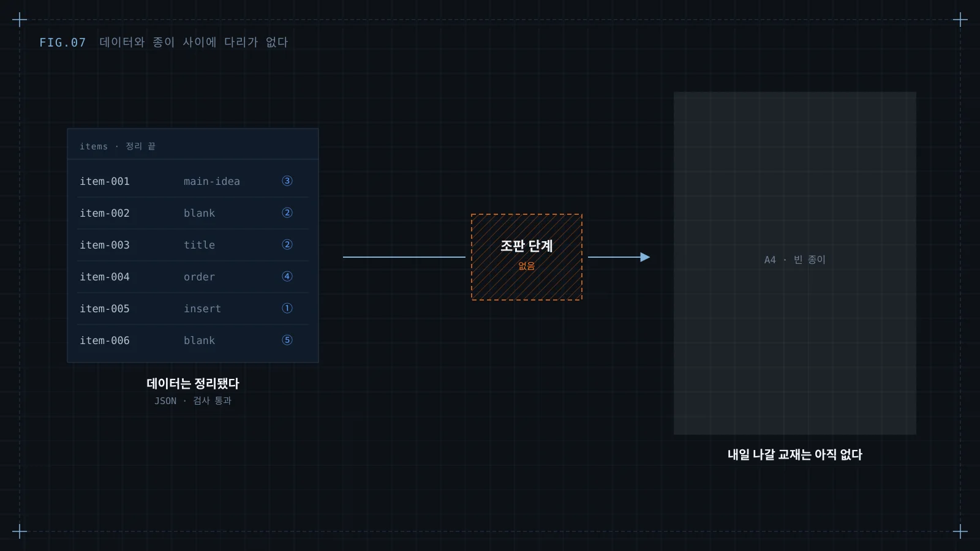
Task: Select the item-001 label
Action: point(105,181)
